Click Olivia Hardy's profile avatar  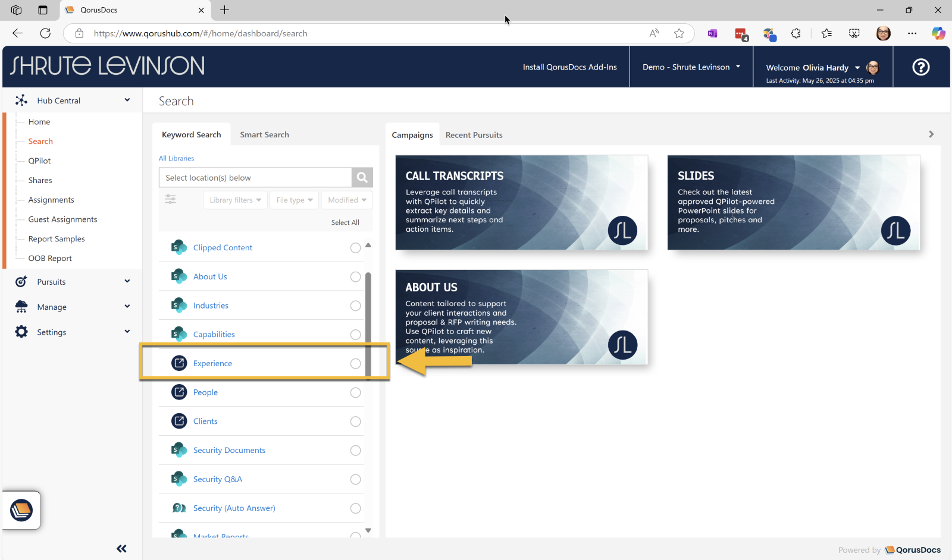[x=873, y=67]
